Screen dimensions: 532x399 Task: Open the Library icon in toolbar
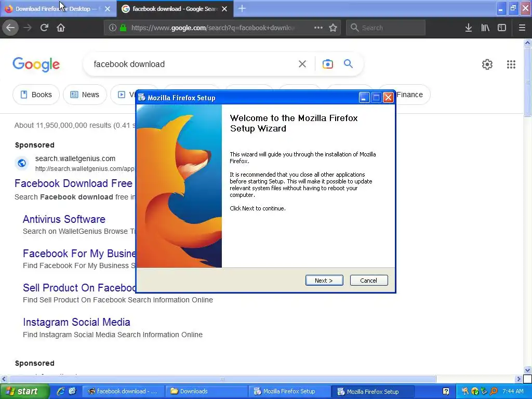point(485,28)
